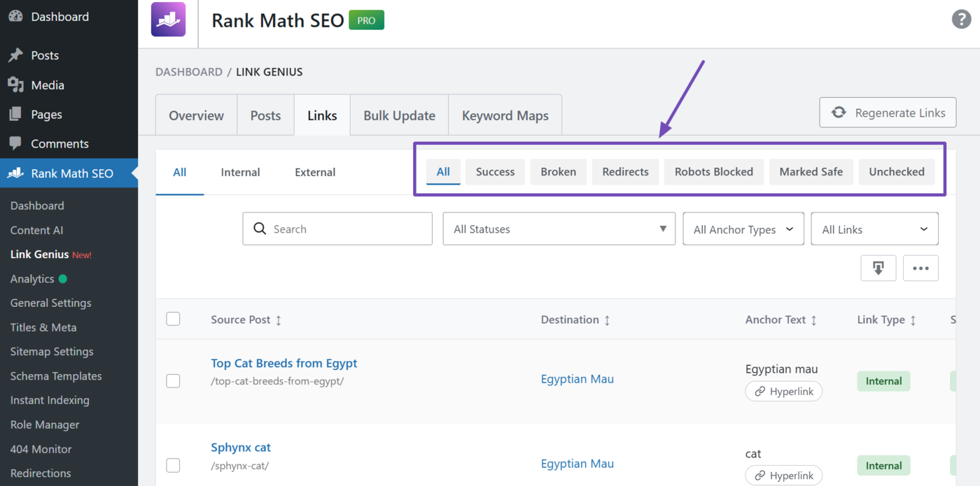Open the All Statuses dropdown
The height and width of the screenshot is (486, 980).
coord(558,229)
